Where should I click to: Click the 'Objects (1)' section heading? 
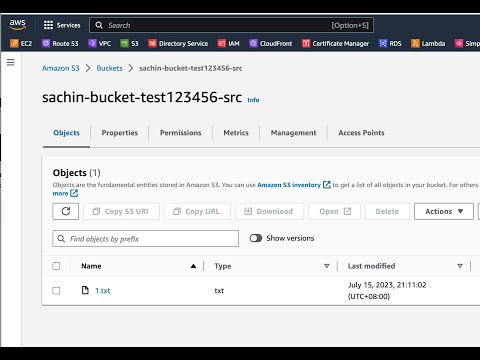(x=76, y=173)
